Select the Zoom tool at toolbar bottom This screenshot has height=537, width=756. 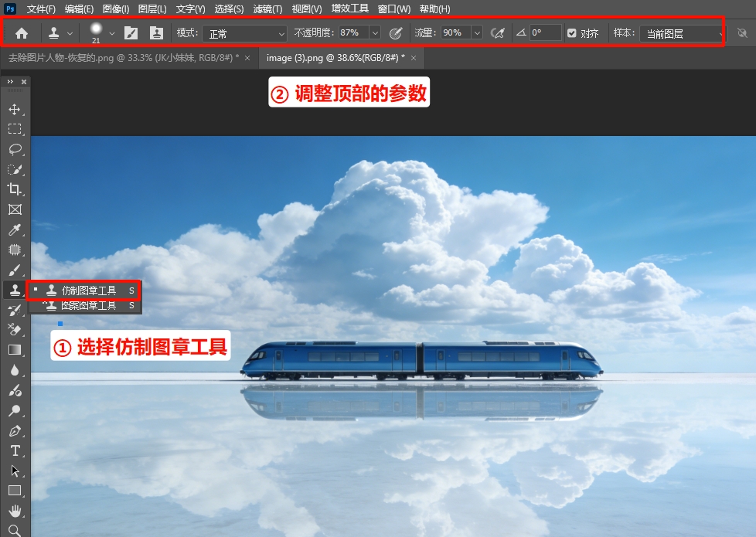[15, 531]
